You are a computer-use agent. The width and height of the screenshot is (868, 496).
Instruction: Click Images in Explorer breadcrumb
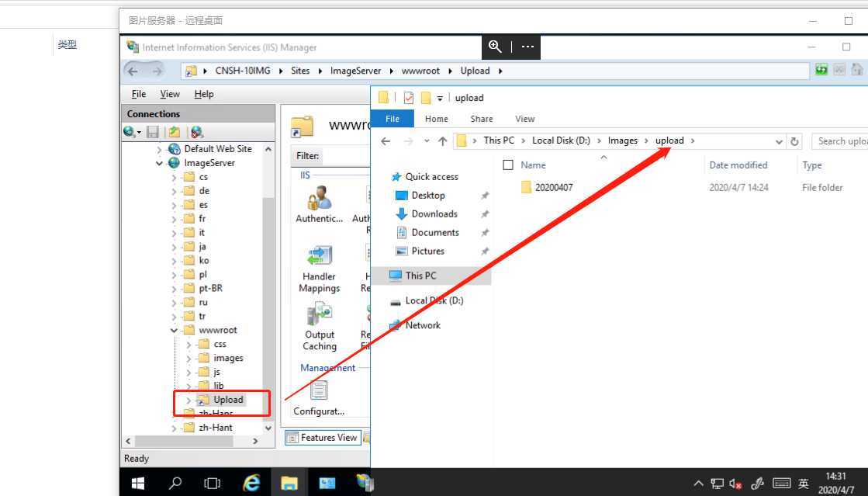tap(623, 140)
